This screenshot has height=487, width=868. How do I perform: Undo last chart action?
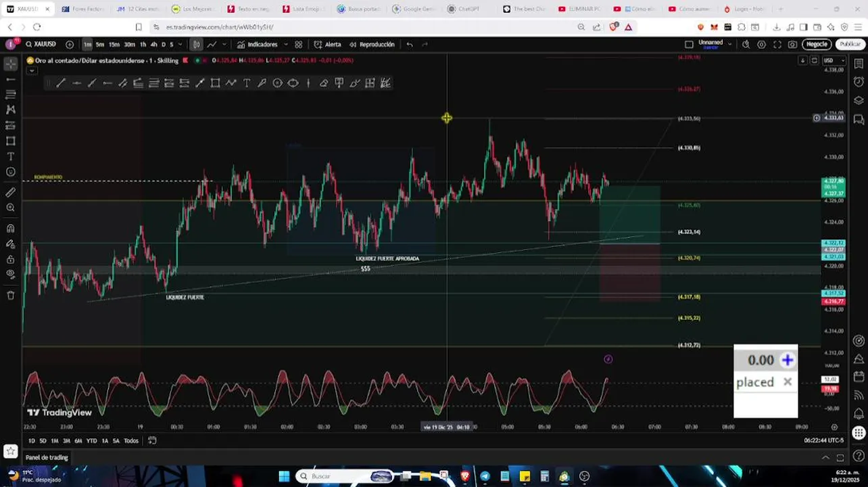point(410,45)
